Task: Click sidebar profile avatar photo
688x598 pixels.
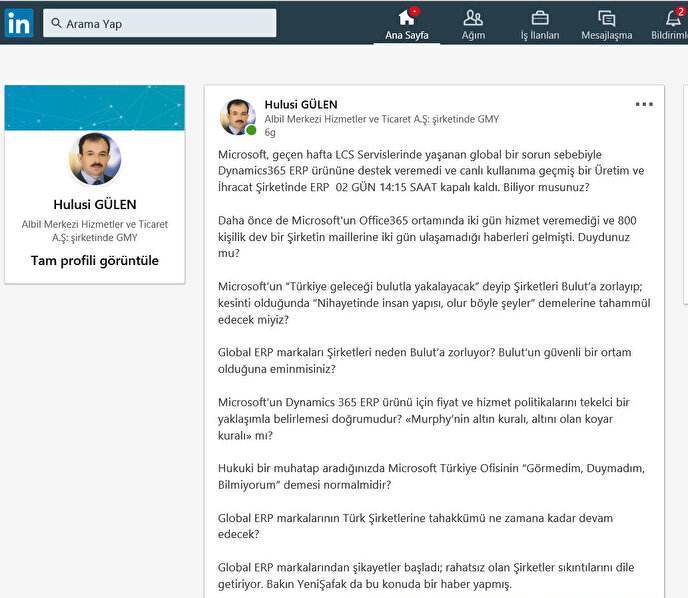Action: click(x=95, y=158)
